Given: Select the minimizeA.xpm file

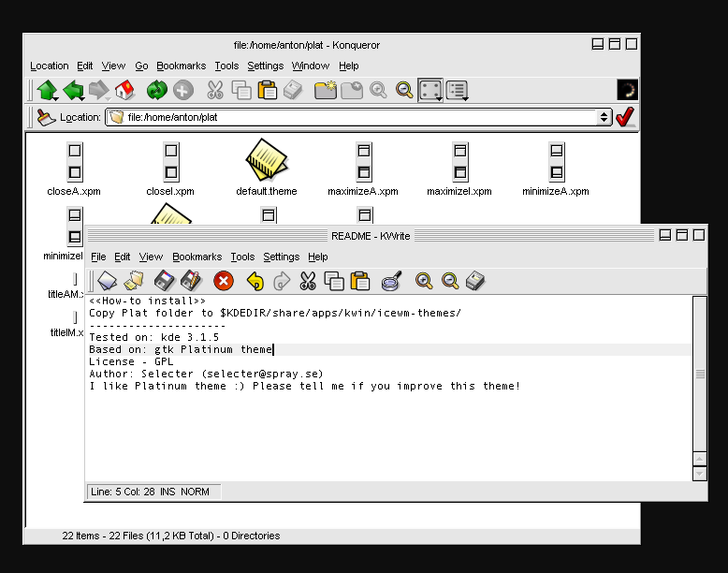Looking at the screenshot, I should coord(556,169).
